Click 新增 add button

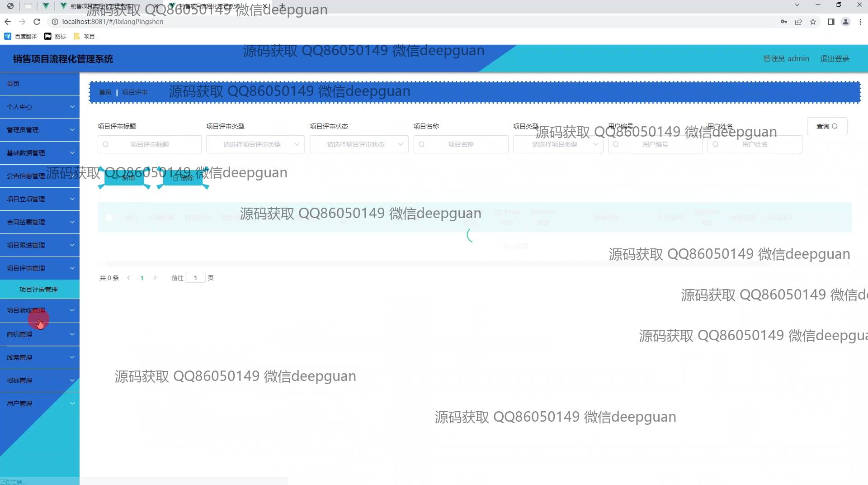point(124,178)
